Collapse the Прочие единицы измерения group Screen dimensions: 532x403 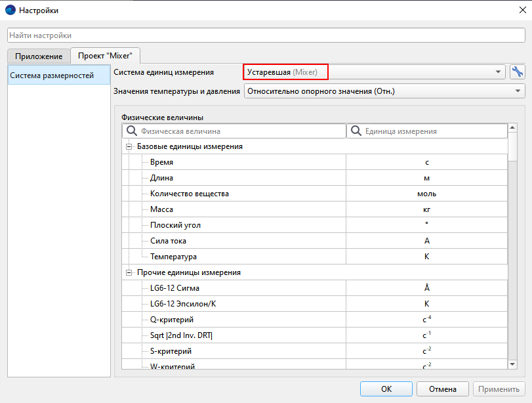[x=129, y=272]
